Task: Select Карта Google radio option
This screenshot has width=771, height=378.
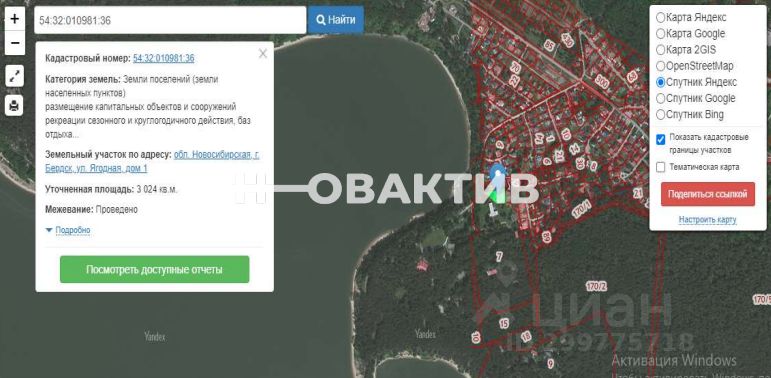Action: tap(660, 34)
